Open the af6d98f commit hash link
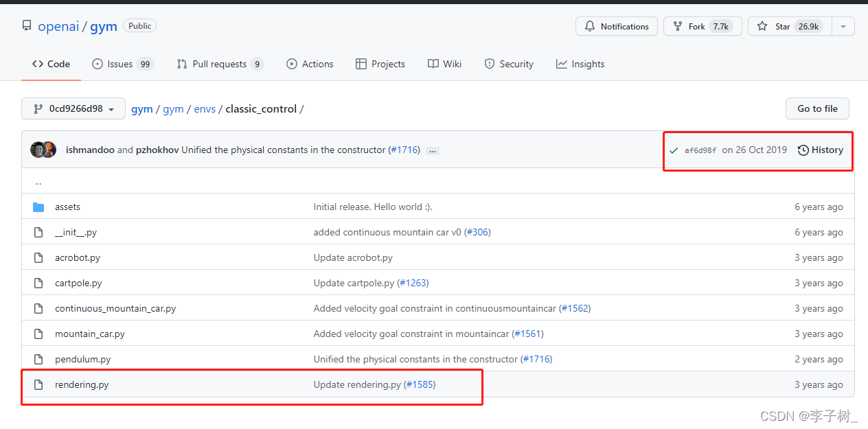The image size is (868, 429). 700,150
